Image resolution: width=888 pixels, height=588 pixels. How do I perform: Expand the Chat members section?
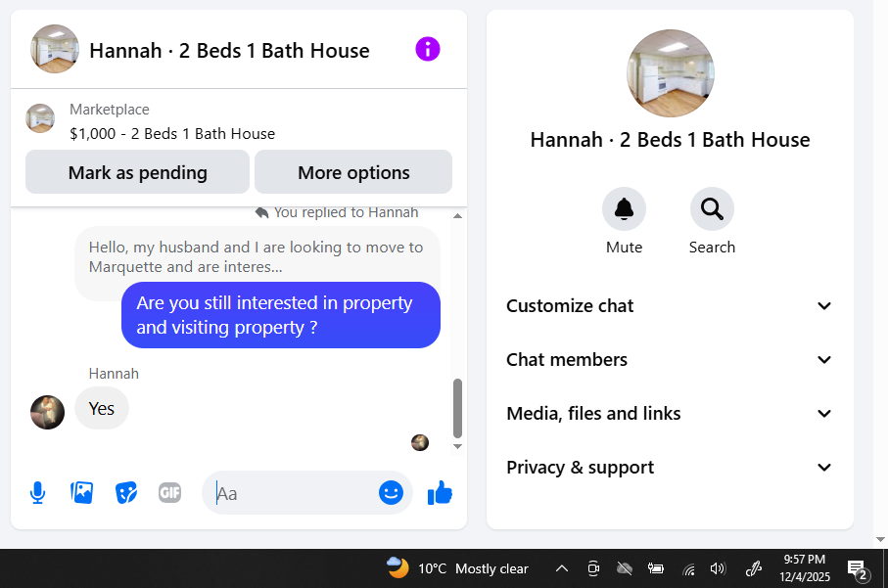pos(670,360)
